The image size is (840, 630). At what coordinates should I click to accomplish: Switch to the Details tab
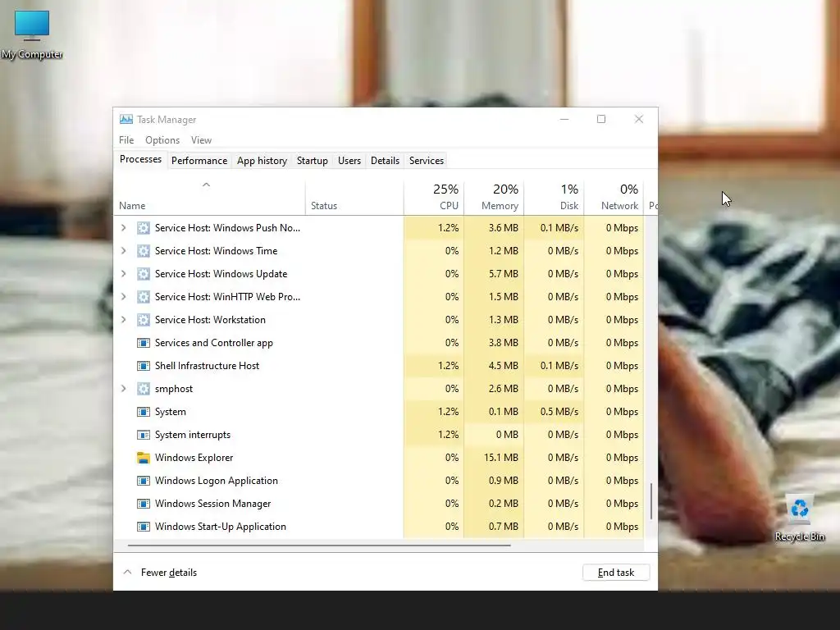point(386,161)
